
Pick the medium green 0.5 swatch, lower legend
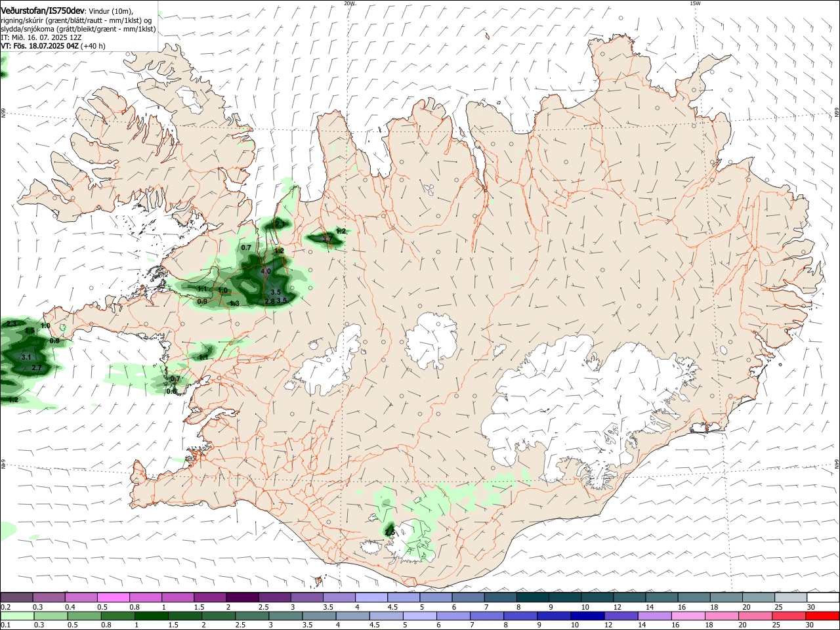point(85,616)
